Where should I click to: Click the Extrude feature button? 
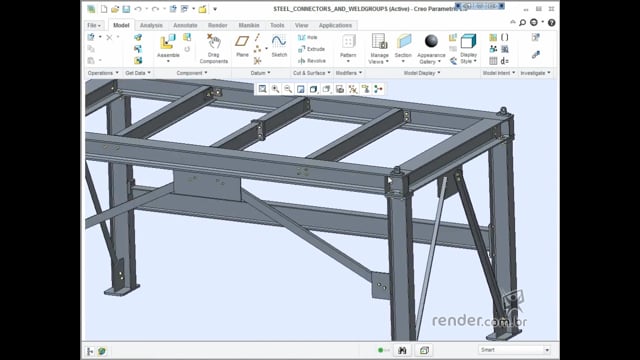311,49
